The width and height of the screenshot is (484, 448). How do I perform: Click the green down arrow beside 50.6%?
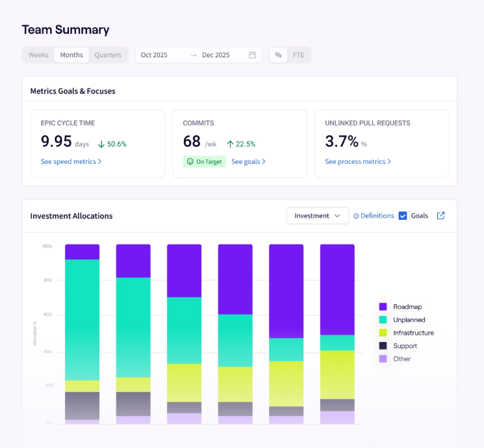[x=101, y=144]
